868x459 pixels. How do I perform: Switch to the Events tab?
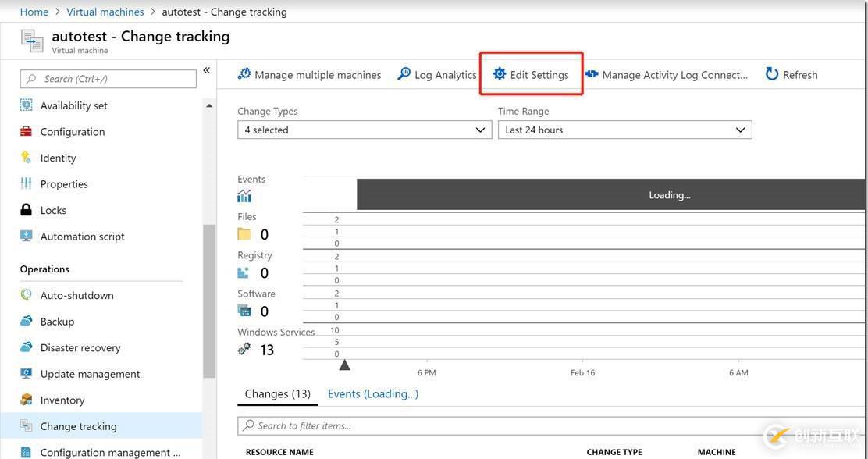point(372,393)
